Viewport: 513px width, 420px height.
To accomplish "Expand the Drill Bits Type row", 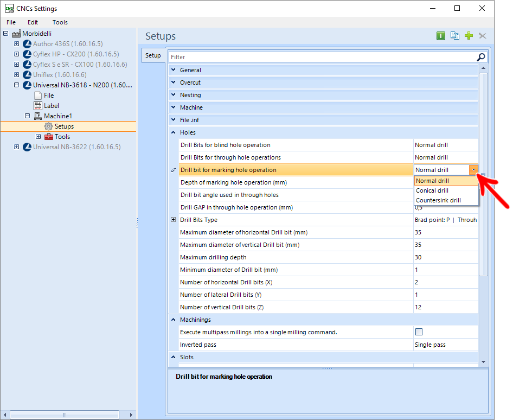I will 174,220.
